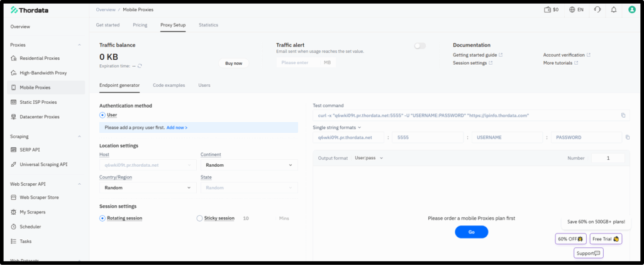Click the Number input field
Image resolution: width=644 pixels, height=265 pixels.
(x=608, y=158)
